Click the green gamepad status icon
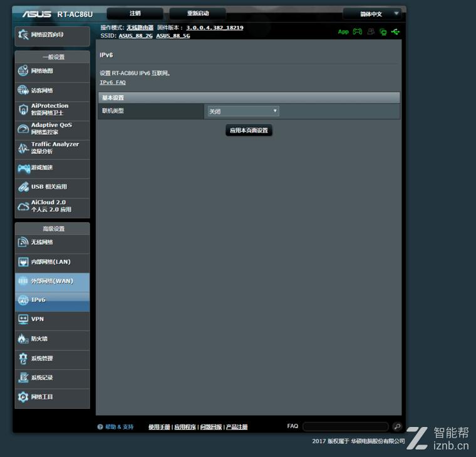 357,31
